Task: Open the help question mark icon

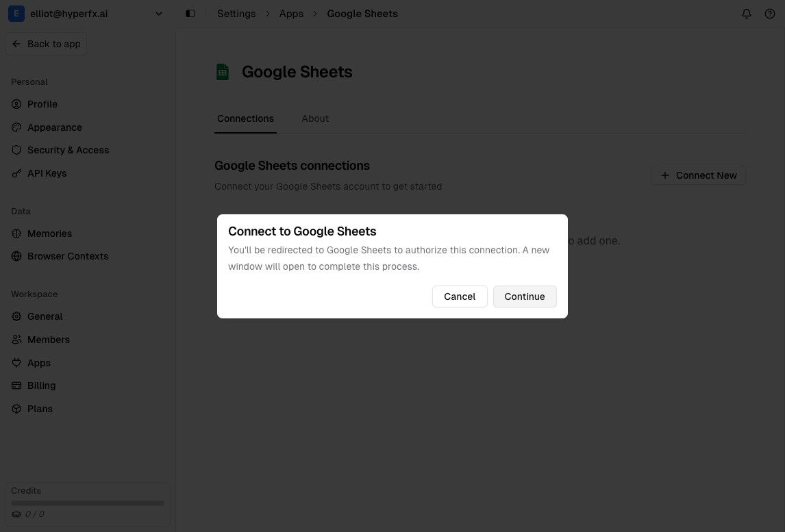Action: (x=769, y=14)
